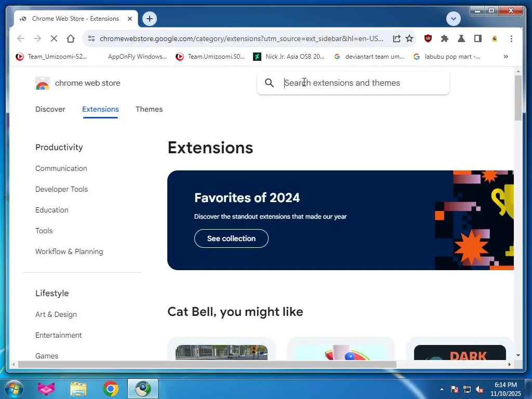Open the uBlock Origin extension
The height and width of the screenshot is (399, 532).
click(428, 38)
